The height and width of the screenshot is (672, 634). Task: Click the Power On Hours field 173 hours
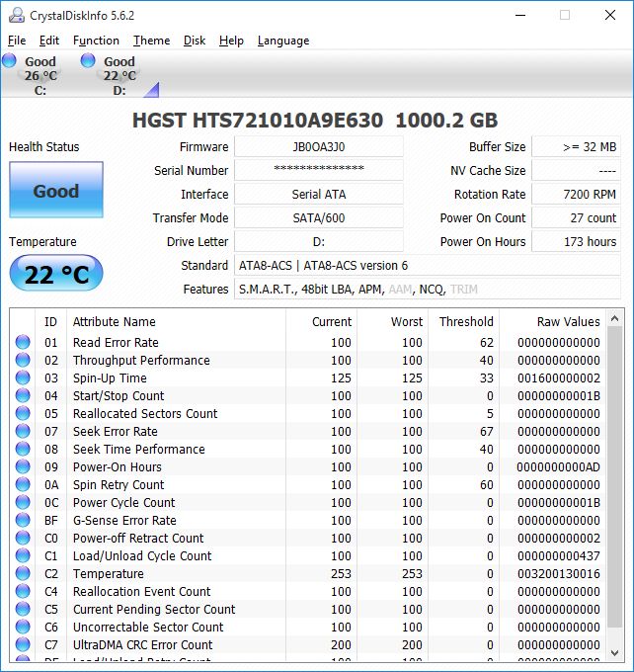coord(576,242)
